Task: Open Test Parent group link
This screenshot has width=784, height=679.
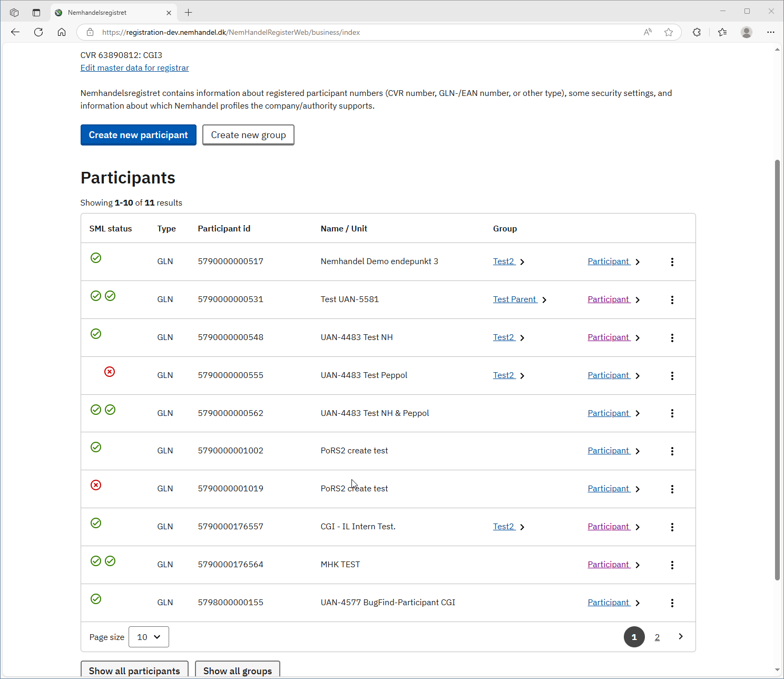Action: pos(515,299)
